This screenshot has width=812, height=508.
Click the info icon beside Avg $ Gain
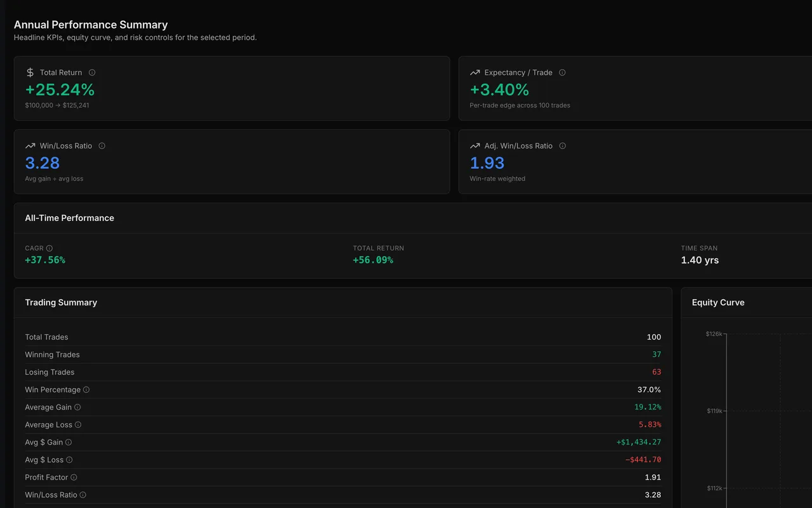69,442
